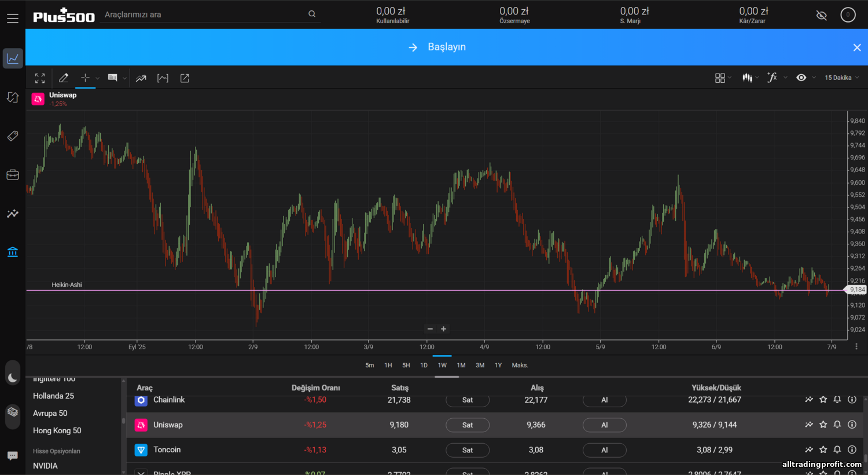The height and width of the screenshot is (475, 868).
Task: Click Sat button for Uniswap
Action: (x=468, y=425)
